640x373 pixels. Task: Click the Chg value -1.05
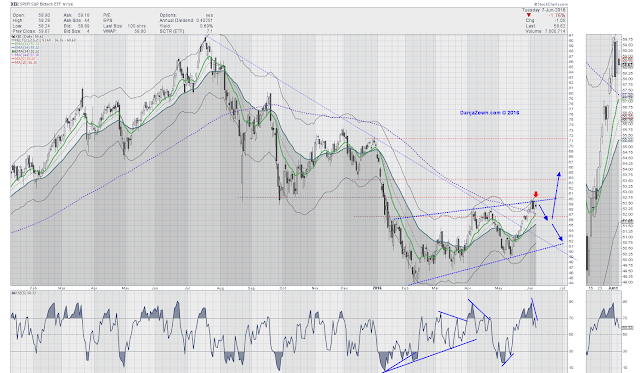tap(560, 20)
